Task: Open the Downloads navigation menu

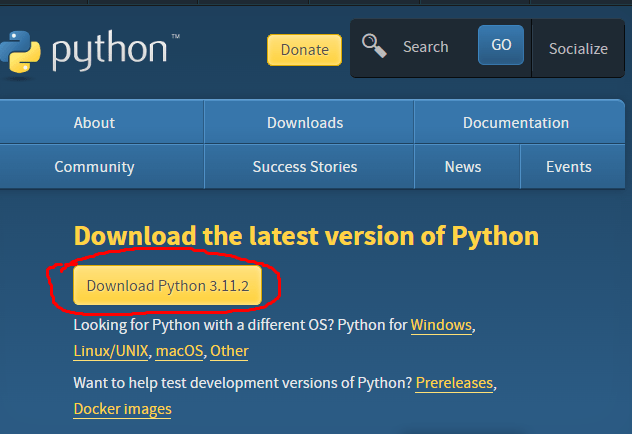Action: [x=305, y=123]
